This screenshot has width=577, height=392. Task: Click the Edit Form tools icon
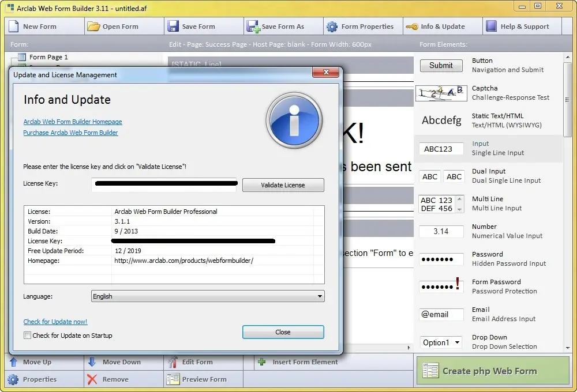click(173, 362)
